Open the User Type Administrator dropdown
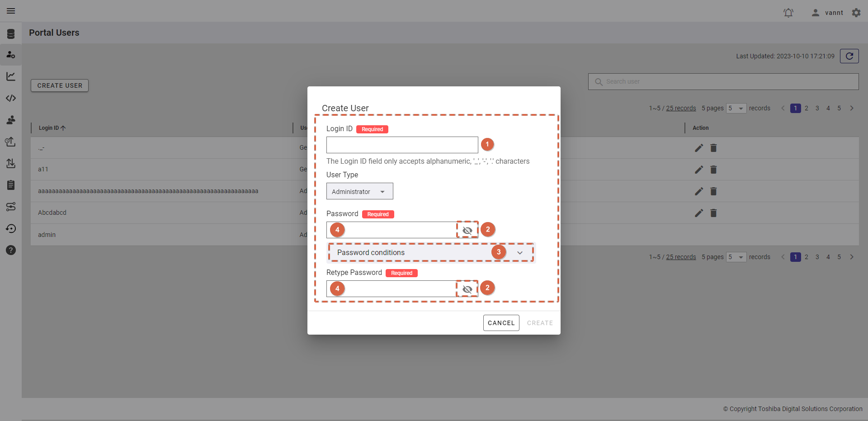This screenshot has width=868, height=421. 359,191
